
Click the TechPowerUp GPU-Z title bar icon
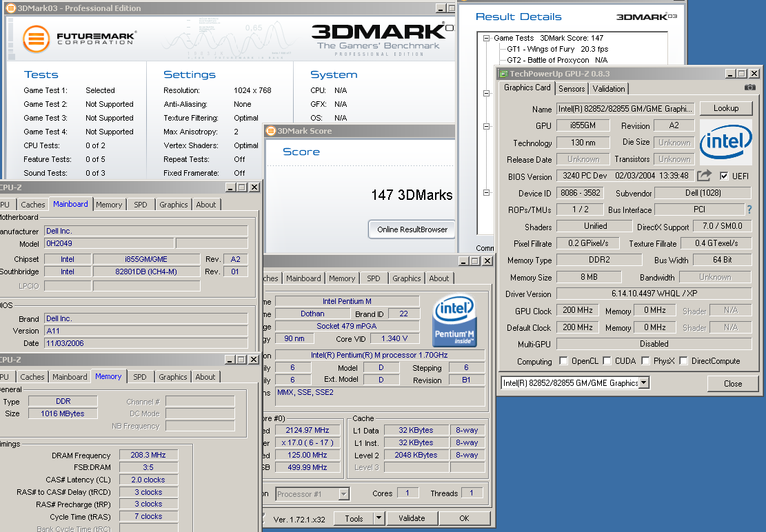(x=503, y=74)
